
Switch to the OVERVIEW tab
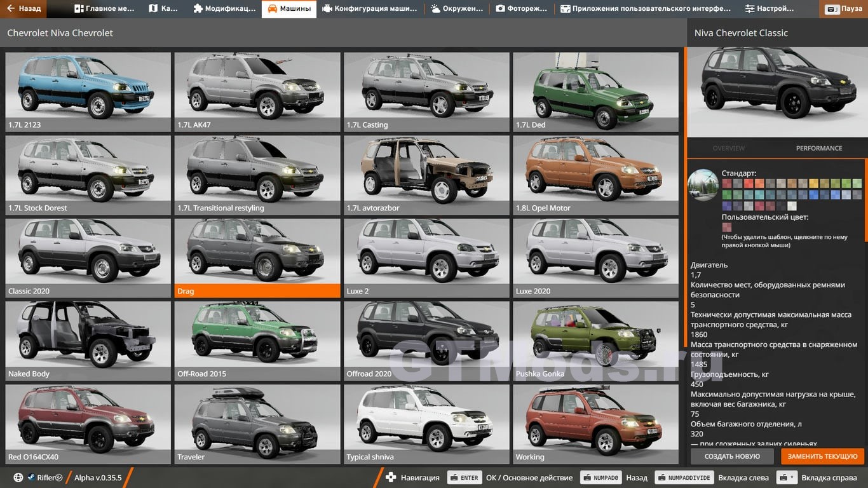[x=728, y=148]
